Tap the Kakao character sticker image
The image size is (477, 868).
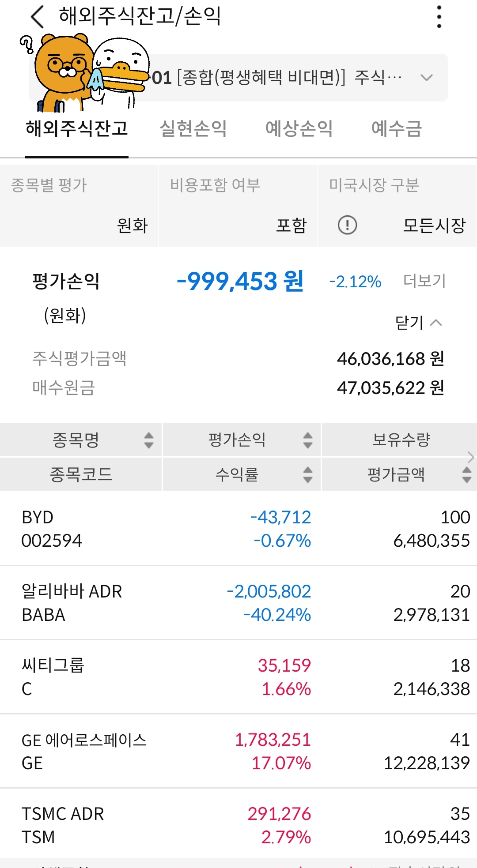(84, 73)
